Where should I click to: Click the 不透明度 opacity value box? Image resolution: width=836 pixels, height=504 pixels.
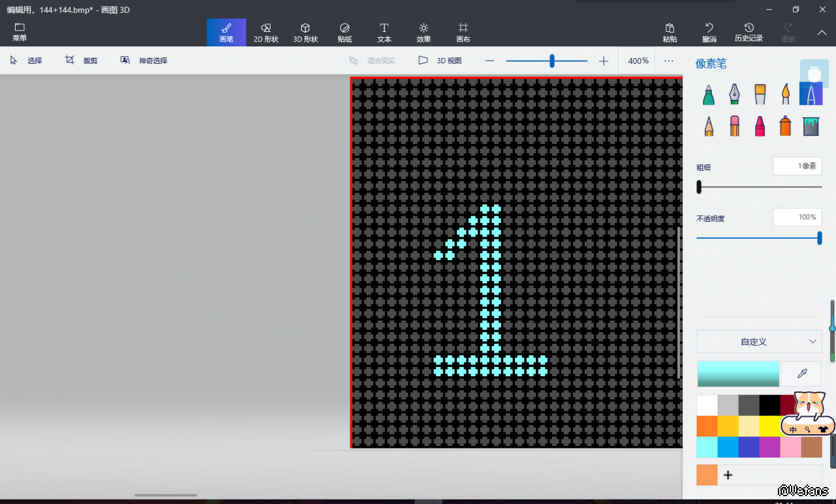coord(797,217)
